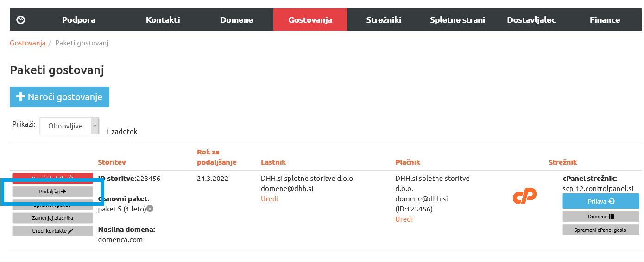The width and height of the screenshot is (644, 262).
Task: Expand the Prikaži Obnovljive dropdown
Action: click(69, 126)
